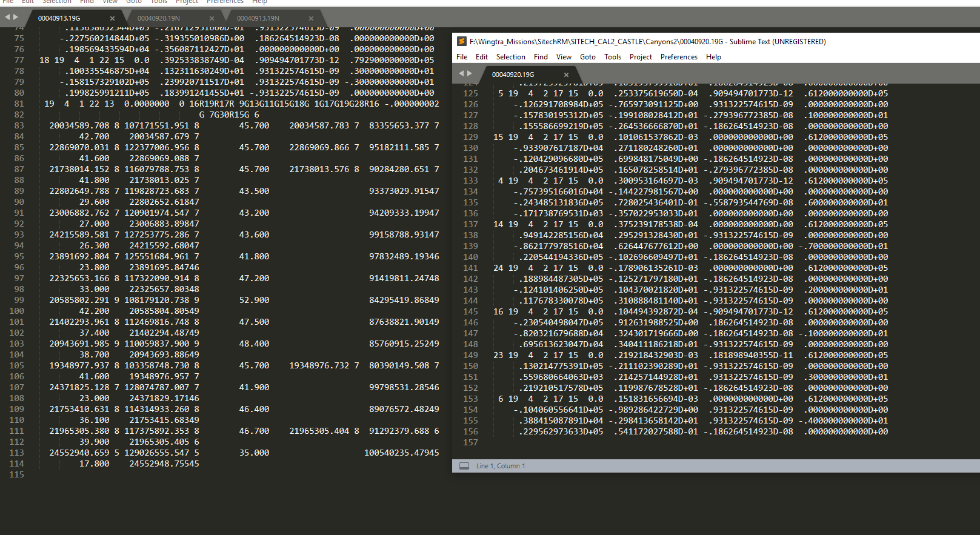The height and width of the screenshot is (535, 980).
Task: Close the 00040913.19N tab
Action: pos(311,18)
